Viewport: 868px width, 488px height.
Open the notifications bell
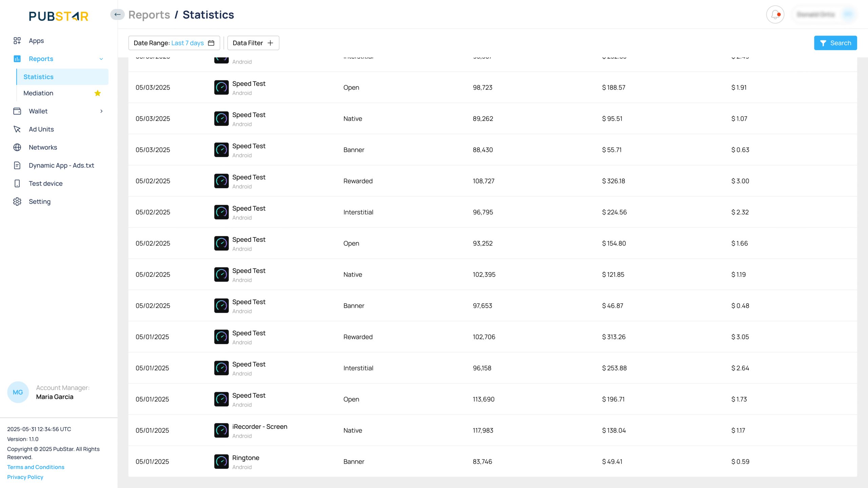pos(775,15)
